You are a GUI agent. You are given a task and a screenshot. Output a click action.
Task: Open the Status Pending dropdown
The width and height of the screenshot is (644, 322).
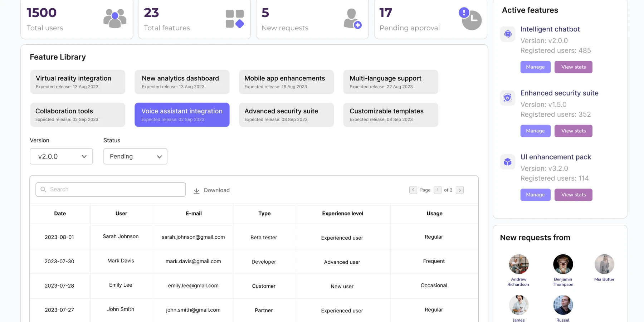point(135,156)
